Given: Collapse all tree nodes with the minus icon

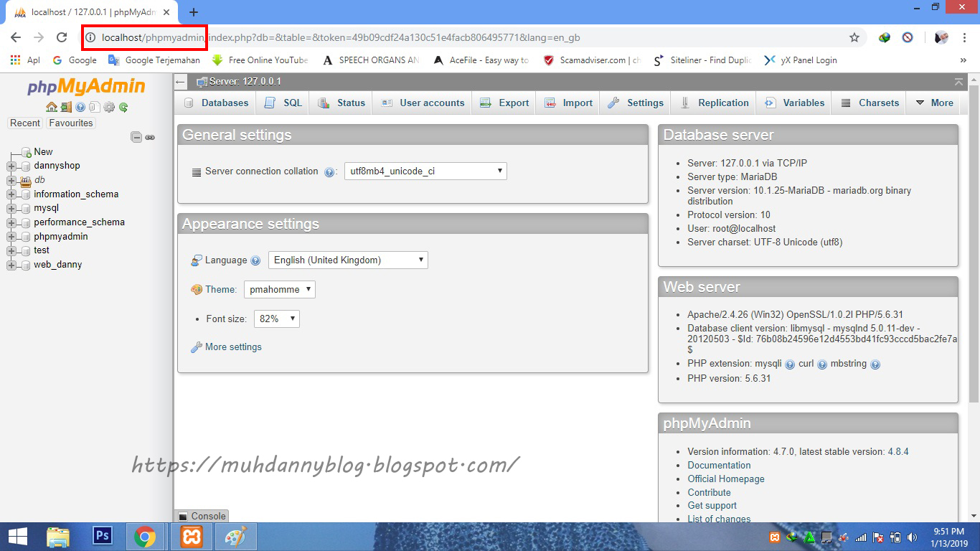Looking at the screenshot, I should 136,136.
